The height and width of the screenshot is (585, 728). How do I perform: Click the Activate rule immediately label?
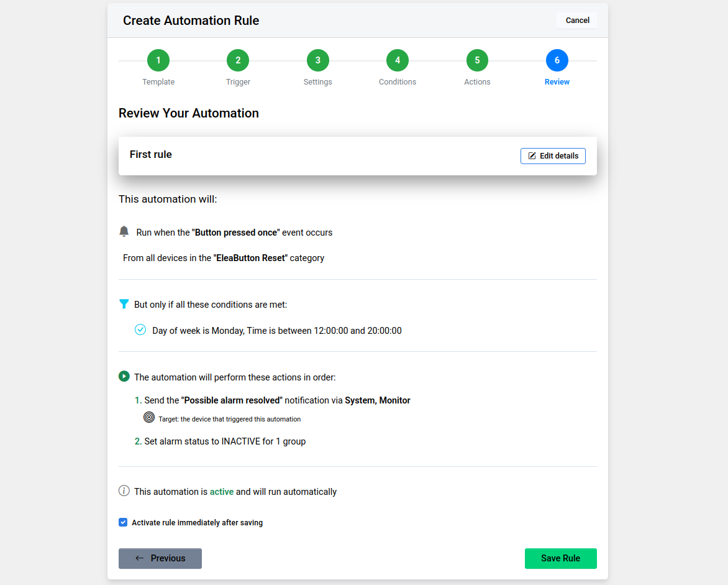(x=197, y=523)
